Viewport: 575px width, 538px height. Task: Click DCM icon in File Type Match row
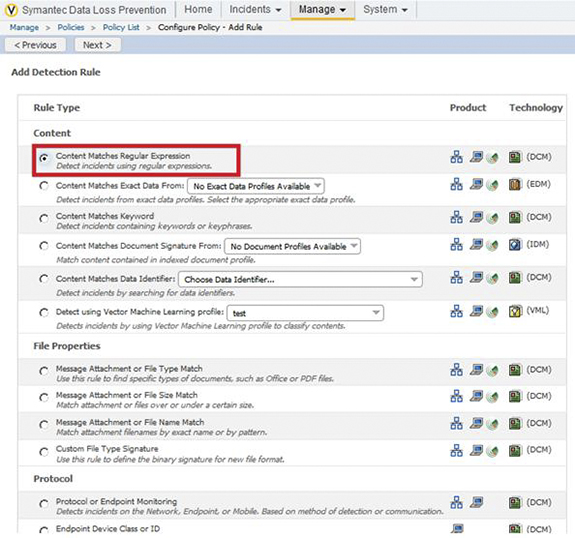[x=515, y=370]
